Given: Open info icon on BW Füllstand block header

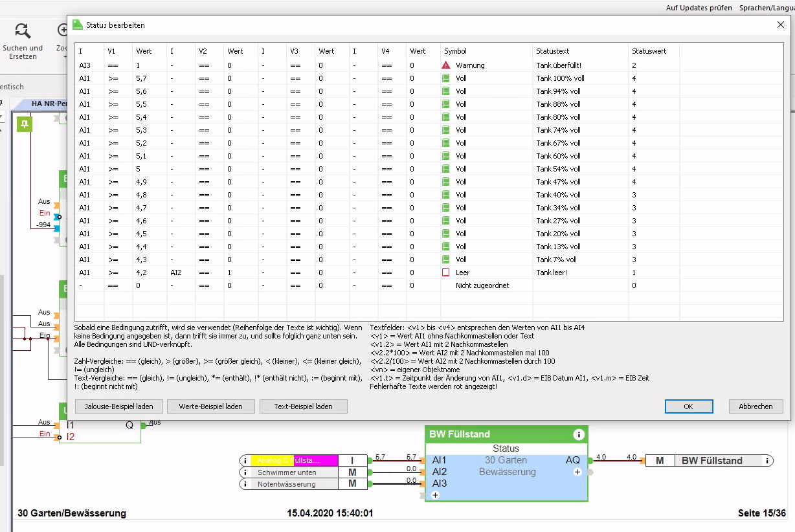Looking at the screenshot, I should pyautogui.click(x=579, y=434).
